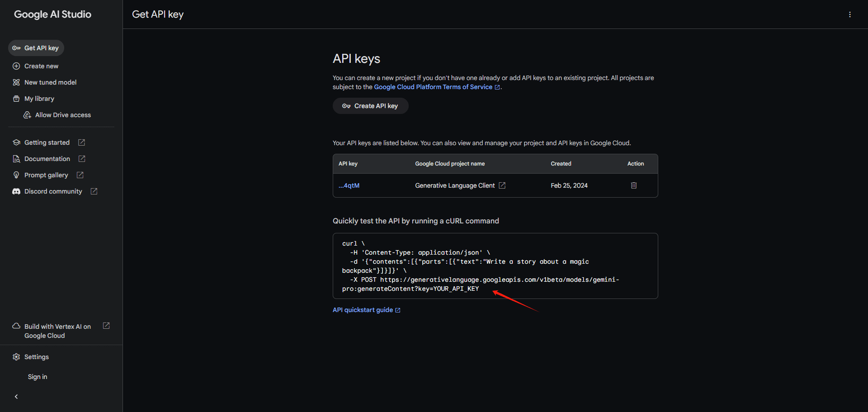Click the external icon after Terms of Service
Image resolution: width=868 pixels, height=412 pixels.
click(497, 87)
